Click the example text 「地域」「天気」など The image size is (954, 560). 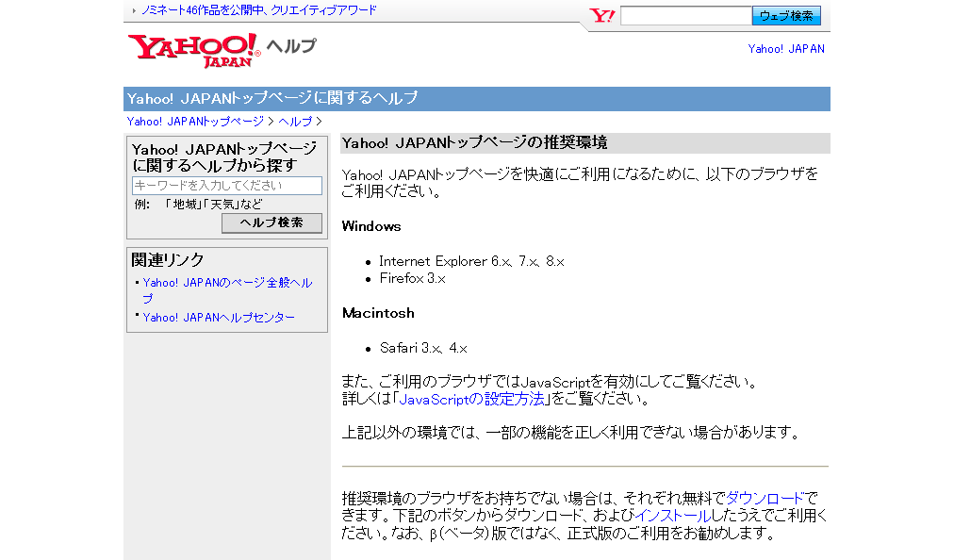click(x=212, y=205)
